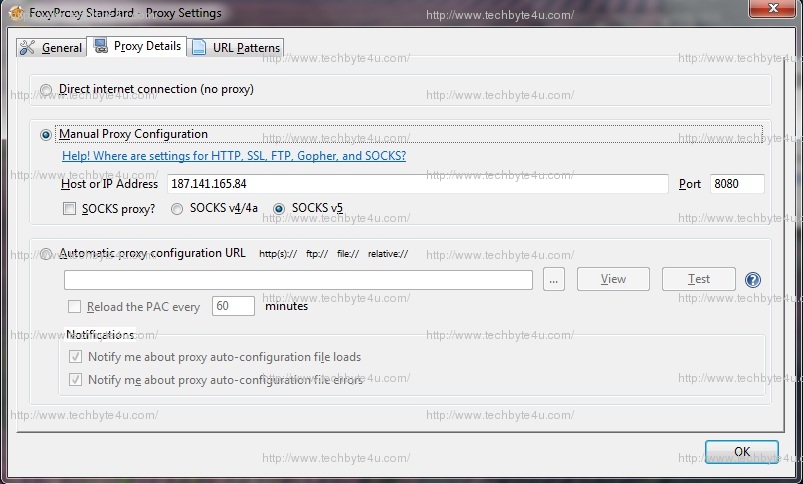Screen dimensions: 803x484
Task: Select the SOCKS v5 radio button
Action: 279,209
